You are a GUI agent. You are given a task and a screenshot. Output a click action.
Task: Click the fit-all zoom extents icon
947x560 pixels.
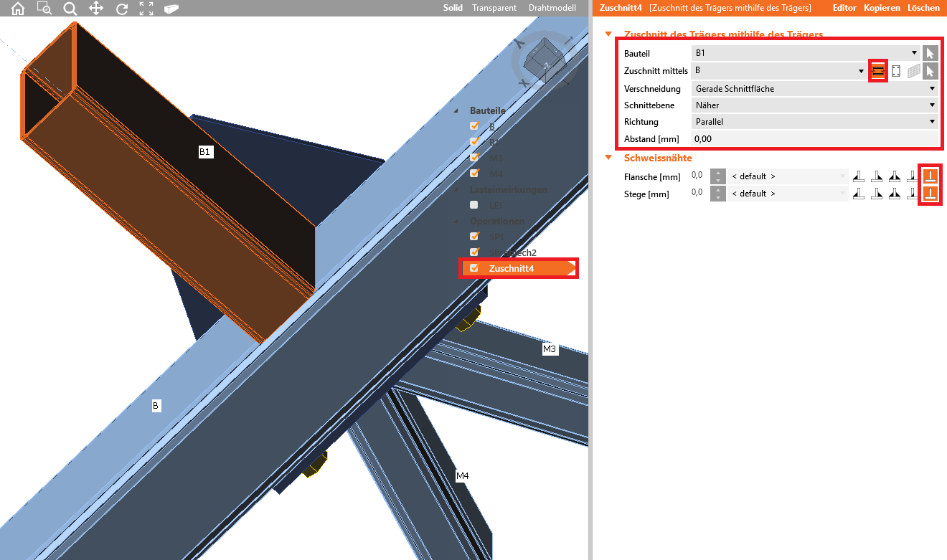146,9
